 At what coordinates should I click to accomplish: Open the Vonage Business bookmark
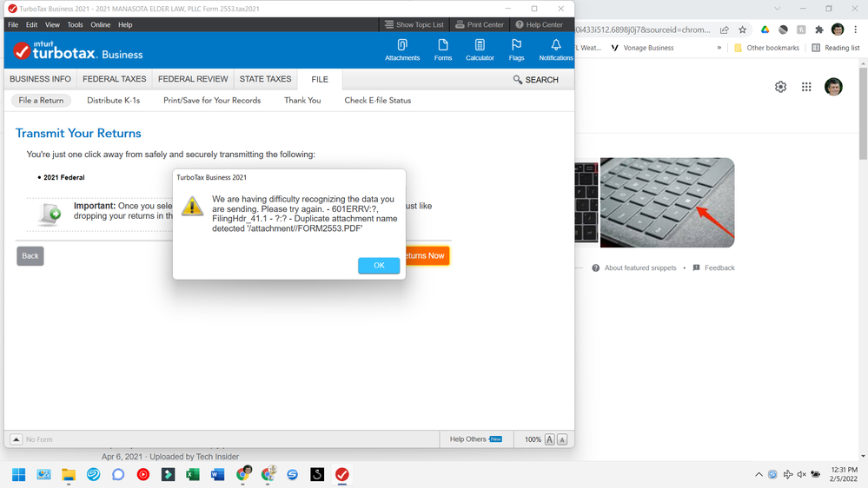click(642, 48)
